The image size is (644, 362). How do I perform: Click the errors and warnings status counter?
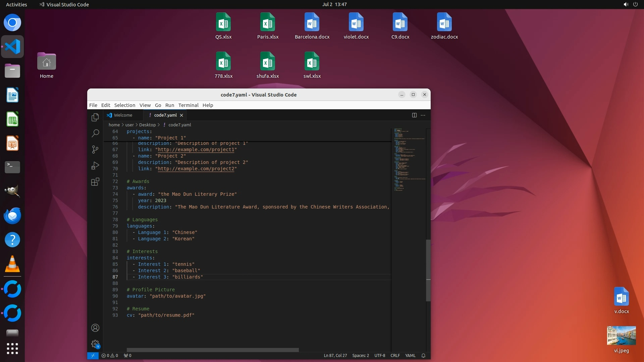pos(110,356)
